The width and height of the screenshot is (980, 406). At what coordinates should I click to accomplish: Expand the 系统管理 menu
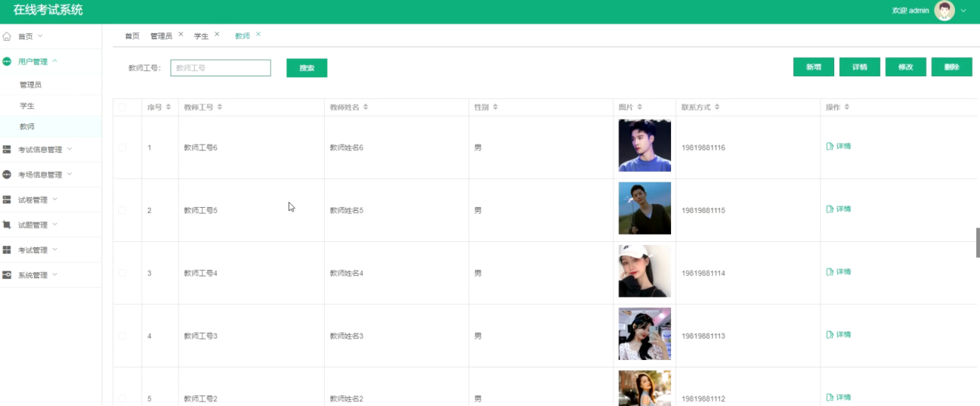pos(54,274)
